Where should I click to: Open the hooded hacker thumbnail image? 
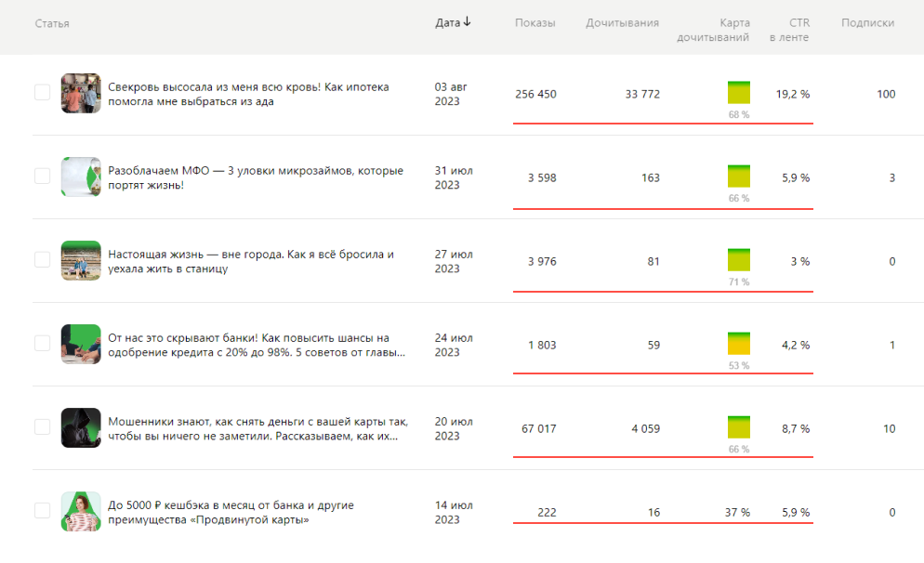81,428
